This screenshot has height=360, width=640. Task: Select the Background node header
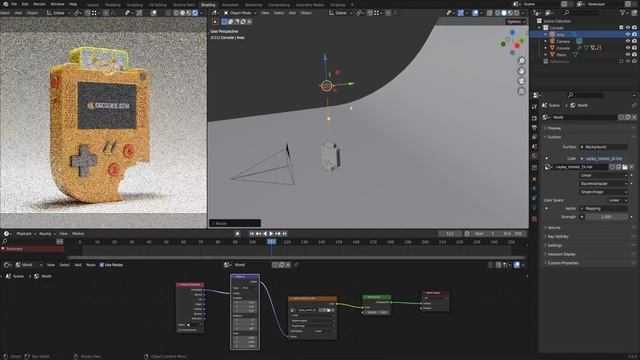376,297
